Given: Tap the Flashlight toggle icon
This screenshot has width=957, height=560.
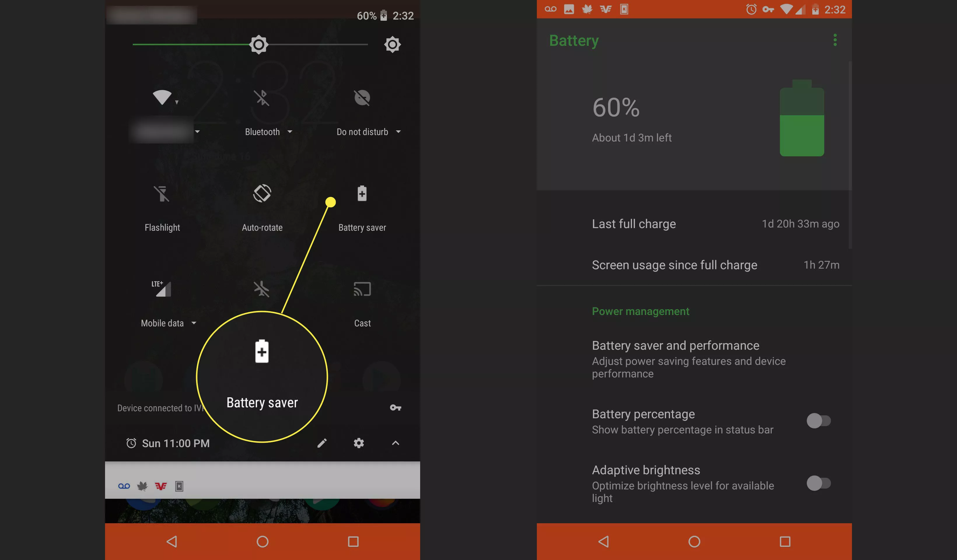Looking at the screenshot, I should (163, 193).
